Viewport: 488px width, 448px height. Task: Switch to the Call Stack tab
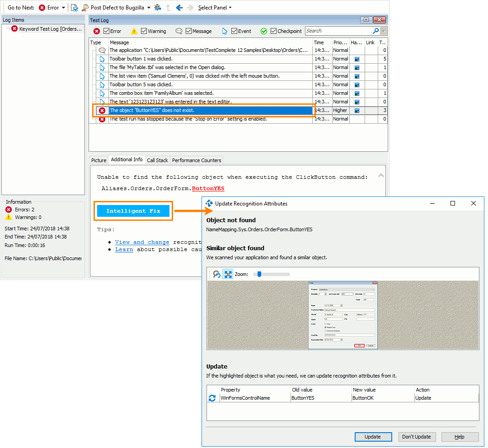(157, 160)
